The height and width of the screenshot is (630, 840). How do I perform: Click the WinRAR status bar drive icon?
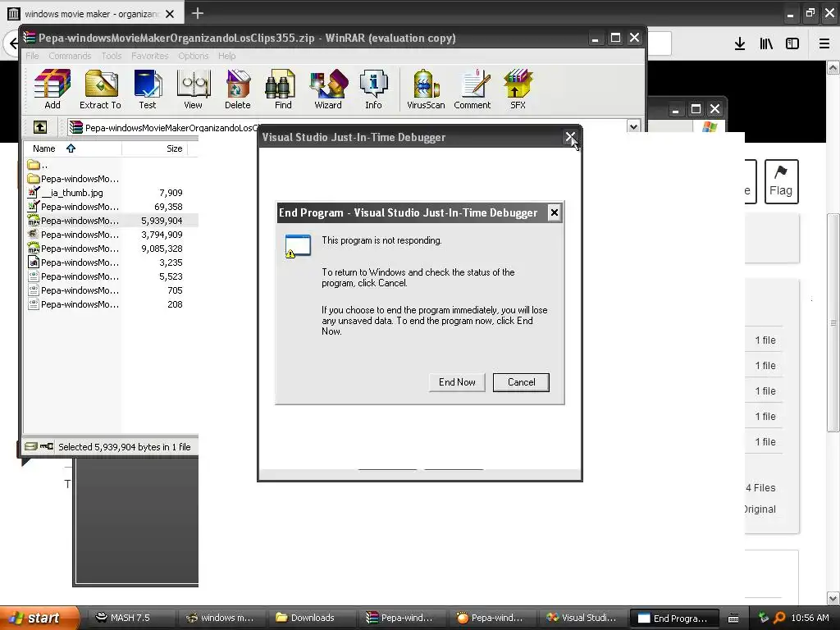[x=31, y=446]
